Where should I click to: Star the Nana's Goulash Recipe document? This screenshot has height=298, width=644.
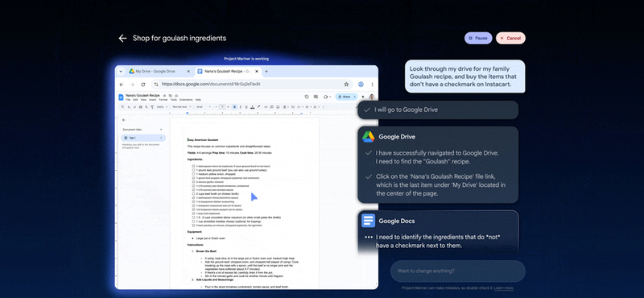pyautogui.click(x=164, y=95)
